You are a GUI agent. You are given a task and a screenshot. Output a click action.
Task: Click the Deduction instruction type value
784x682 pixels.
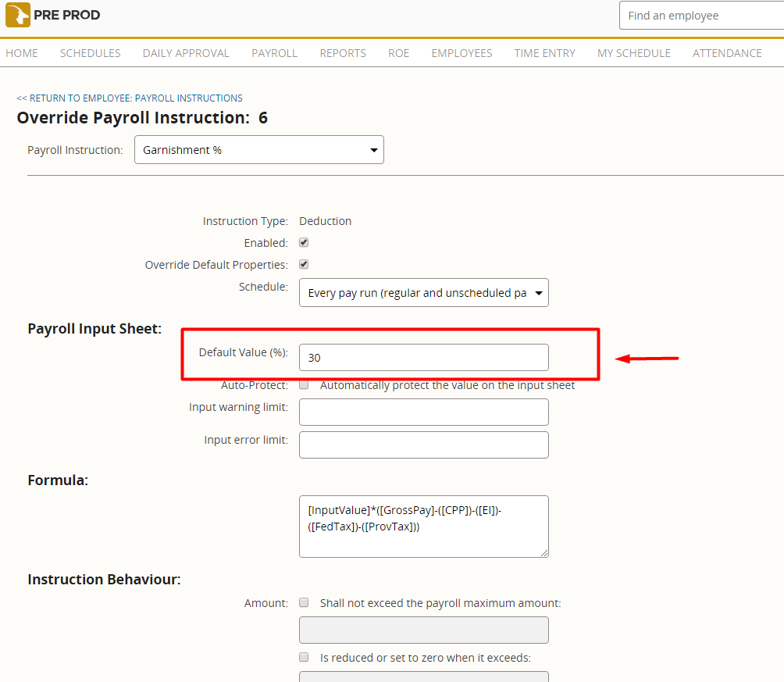[x=326, y=221]
